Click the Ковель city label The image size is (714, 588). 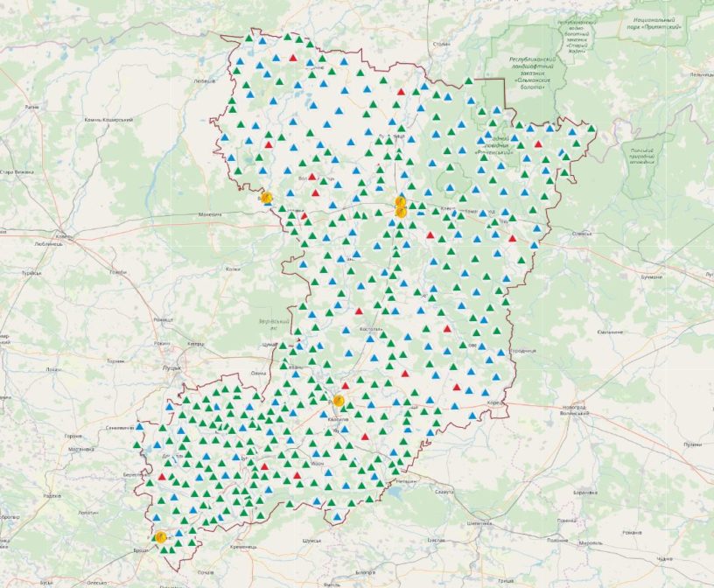point(62,235)
